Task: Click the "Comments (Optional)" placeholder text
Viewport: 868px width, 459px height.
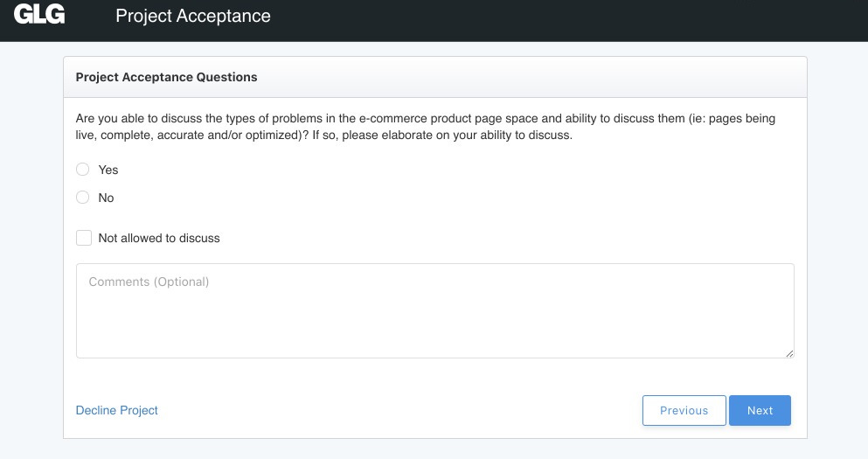Action: [149, 282]
